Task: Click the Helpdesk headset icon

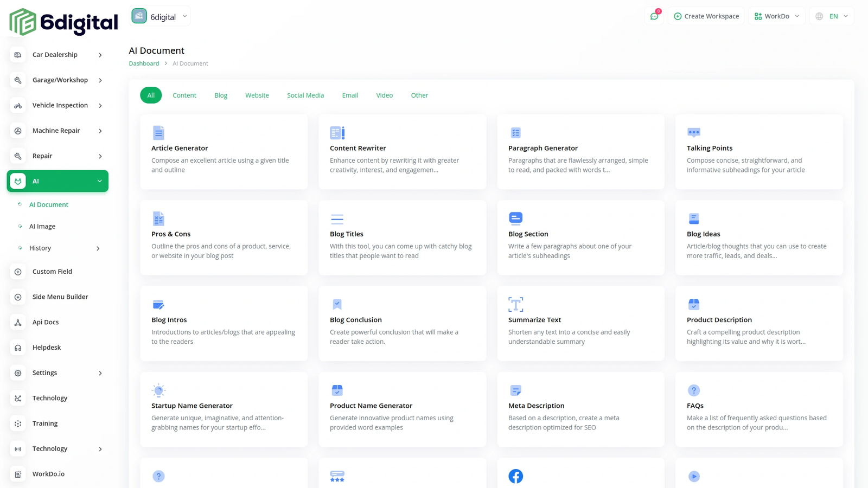Action: [18, 348]
